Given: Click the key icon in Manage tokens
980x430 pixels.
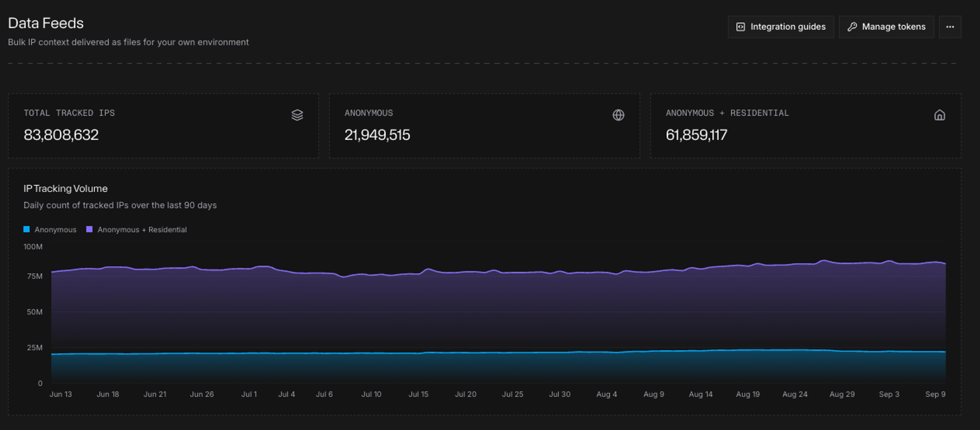Looking at the screenshot, I should 852,27.
